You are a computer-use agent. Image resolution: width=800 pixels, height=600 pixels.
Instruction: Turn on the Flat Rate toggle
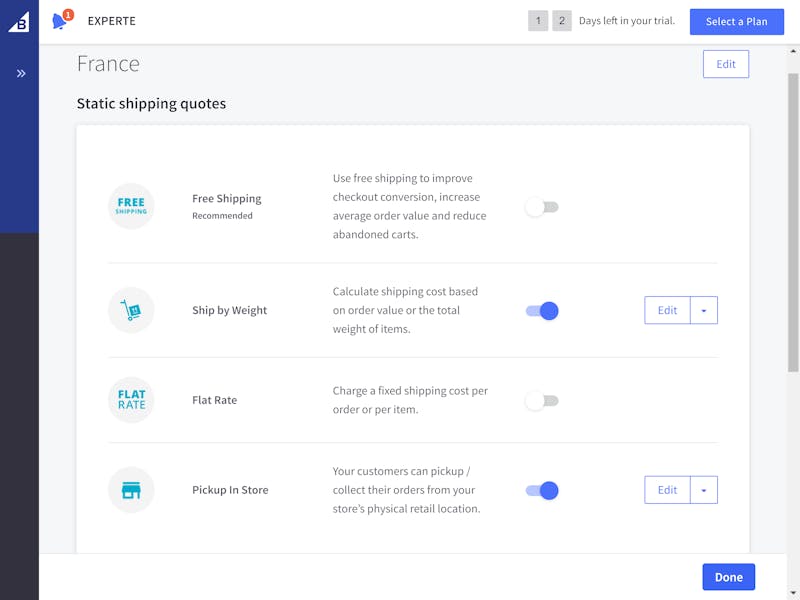[542, 401]
